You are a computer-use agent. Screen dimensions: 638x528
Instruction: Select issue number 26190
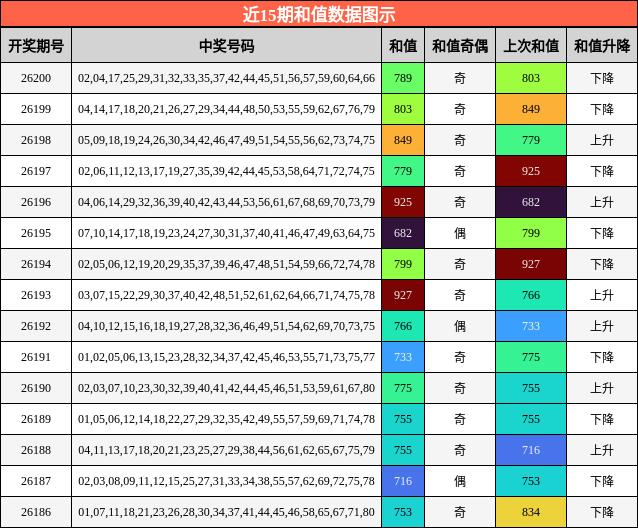(x=36, y=388)
